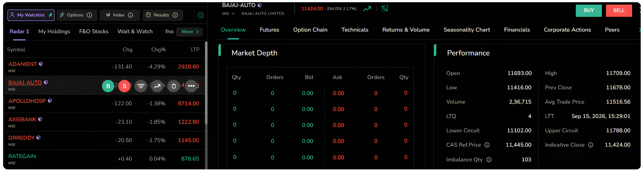Click the cube badge next to ADANIENT
644x173 pixels.
[x=41, y=64]
